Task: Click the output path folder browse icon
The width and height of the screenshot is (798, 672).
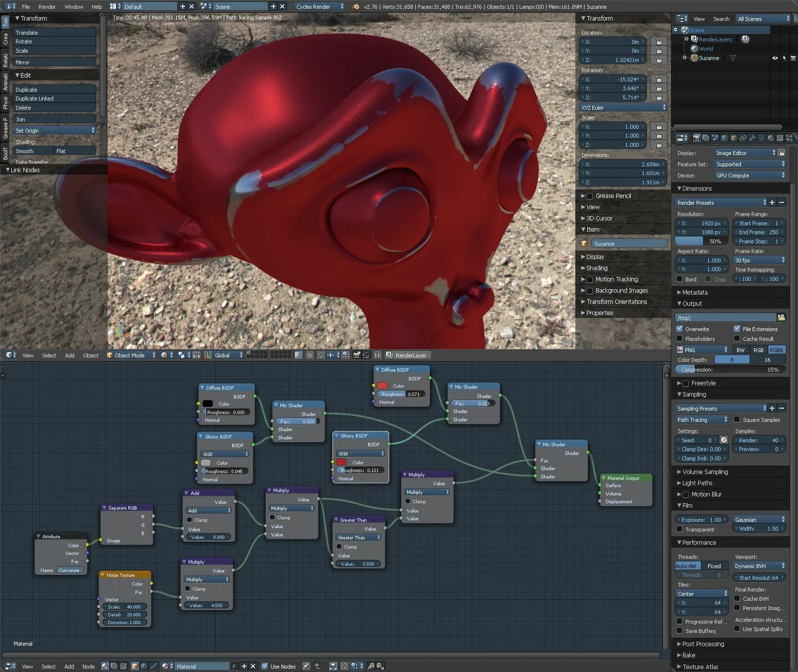Action: [781, 317]
